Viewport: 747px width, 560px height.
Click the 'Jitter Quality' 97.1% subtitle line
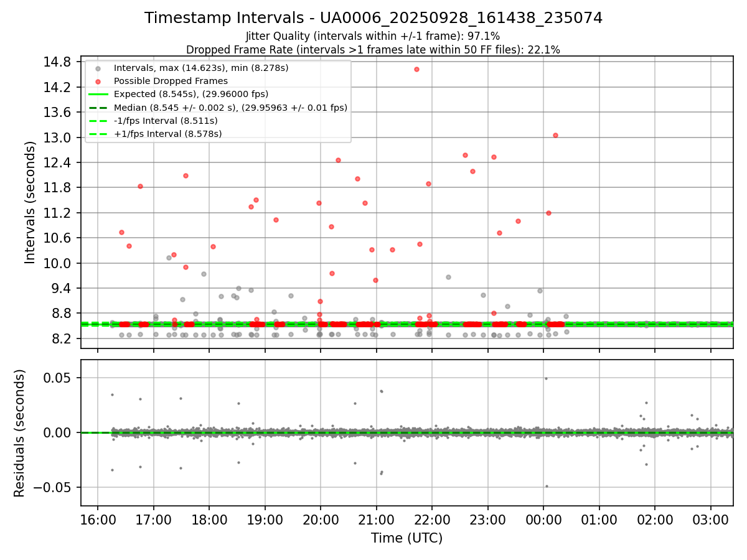(x=373, y=37)
